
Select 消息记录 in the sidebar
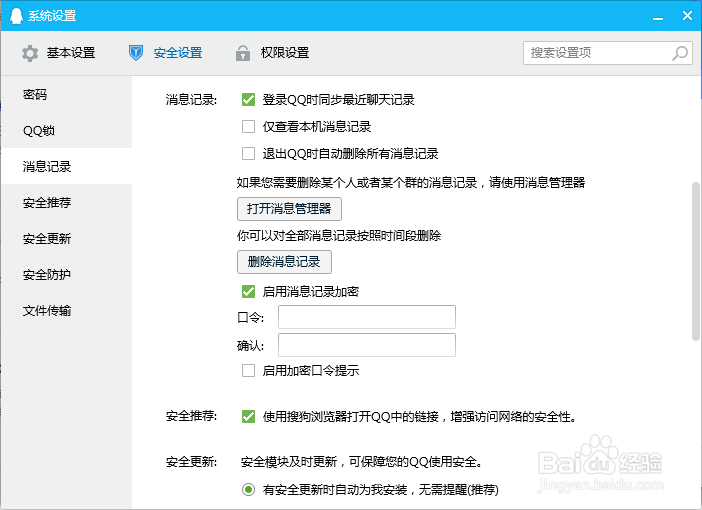pyautogui.click(x=67, y=166)
